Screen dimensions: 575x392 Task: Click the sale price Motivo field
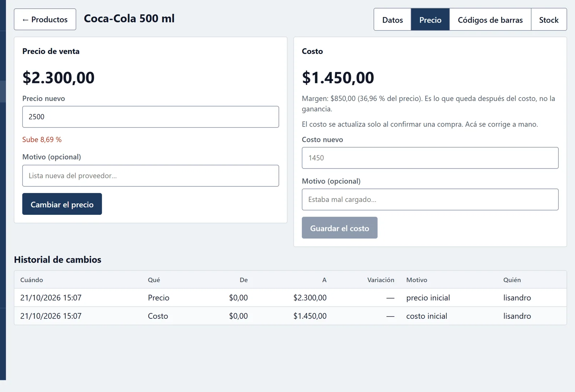[151, 176]
